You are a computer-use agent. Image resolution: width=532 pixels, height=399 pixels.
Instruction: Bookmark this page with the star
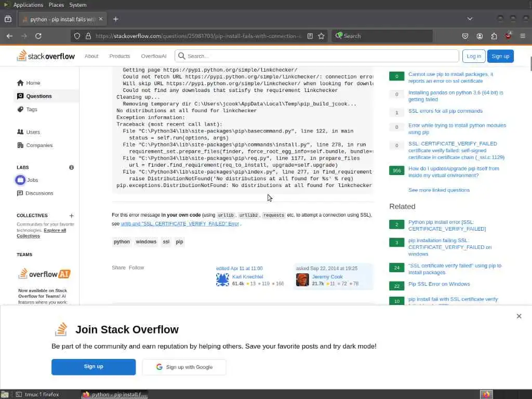coord(321,36)
